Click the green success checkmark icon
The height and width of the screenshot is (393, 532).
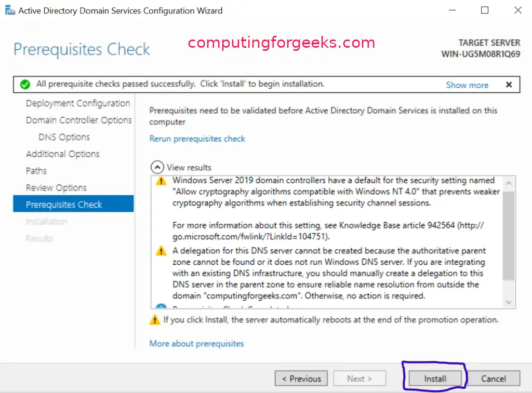[x=24, y=84]
